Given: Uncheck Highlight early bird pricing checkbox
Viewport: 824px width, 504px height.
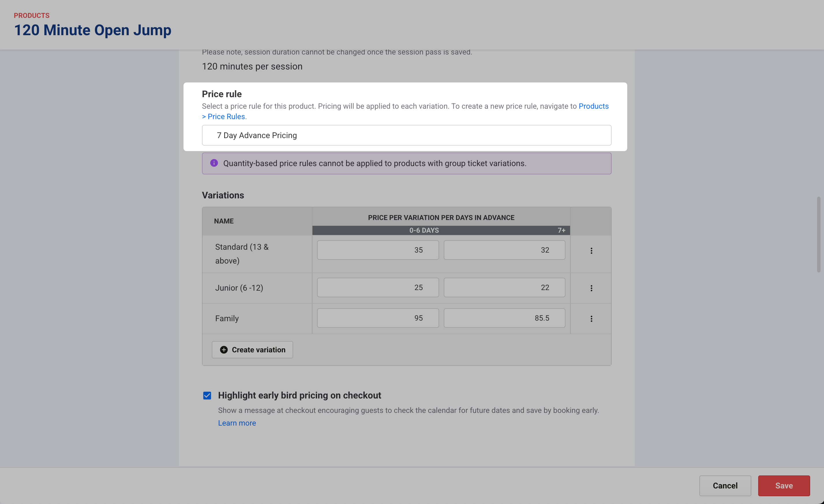Looking at the screenshot, I should tap(207, 395).
